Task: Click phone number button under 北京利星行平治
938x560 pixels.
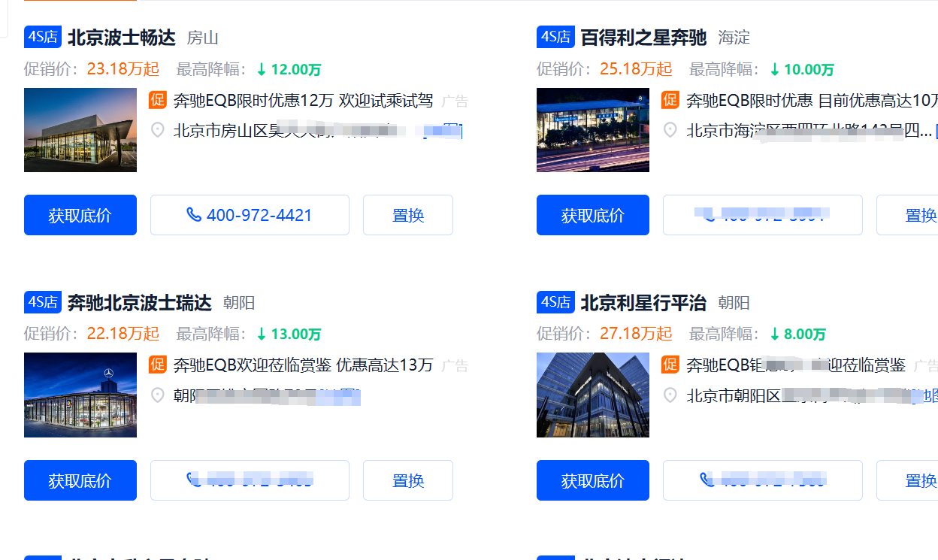Action: pyautogui.click(x=763, y=480)
